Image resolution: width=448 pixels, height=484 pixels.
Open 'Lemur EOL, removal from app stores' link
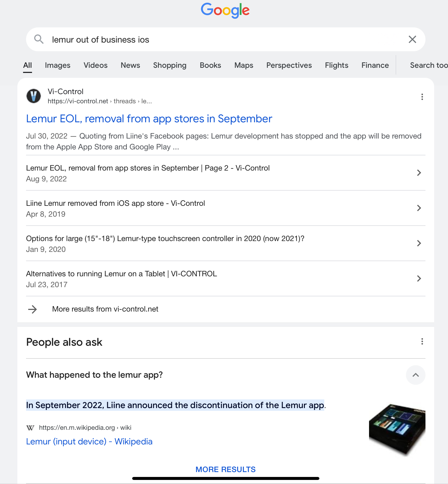[x=149, y=119]
